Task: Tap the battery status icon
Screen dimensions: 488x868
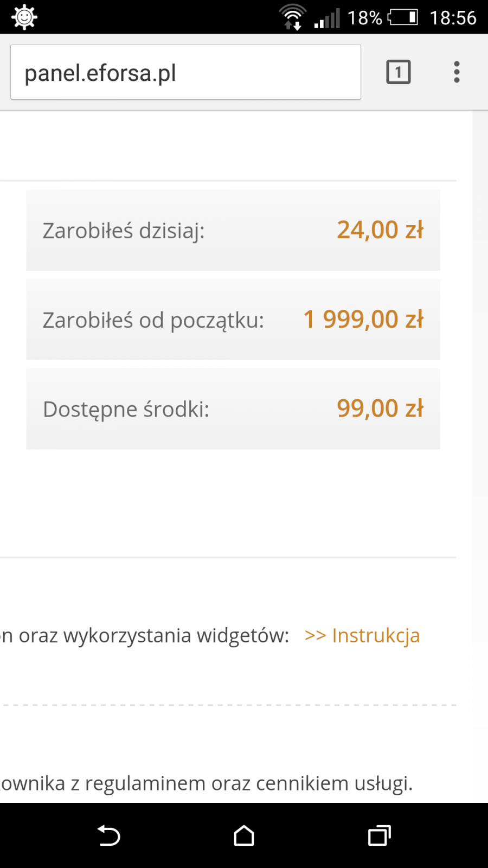Action: pos(403,17)
